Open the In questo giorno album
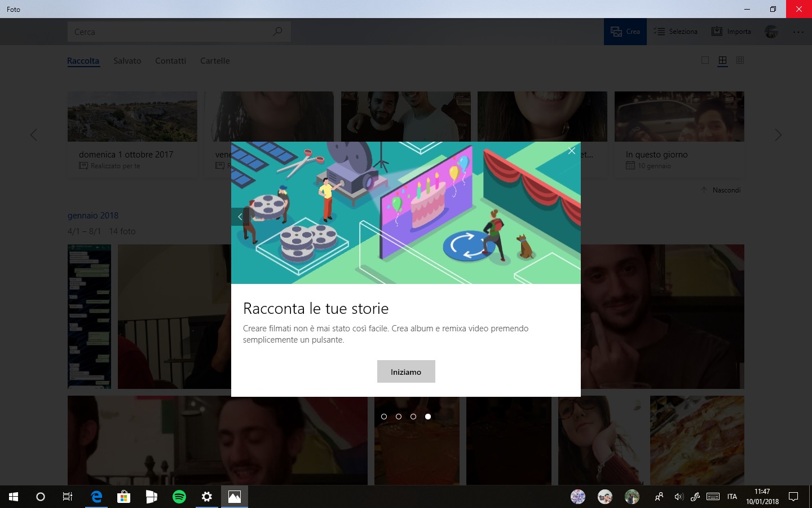The image size is (812, 508). coord(679,134)
